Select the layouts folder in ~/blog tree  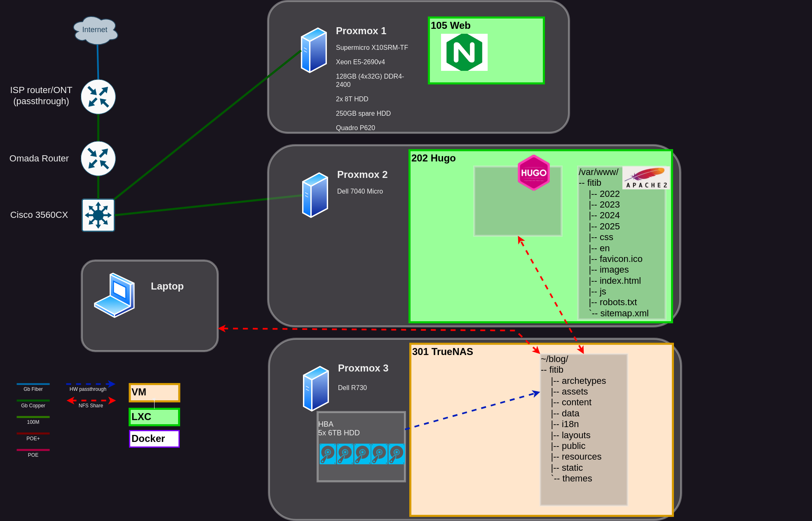(x=576, y=435)
